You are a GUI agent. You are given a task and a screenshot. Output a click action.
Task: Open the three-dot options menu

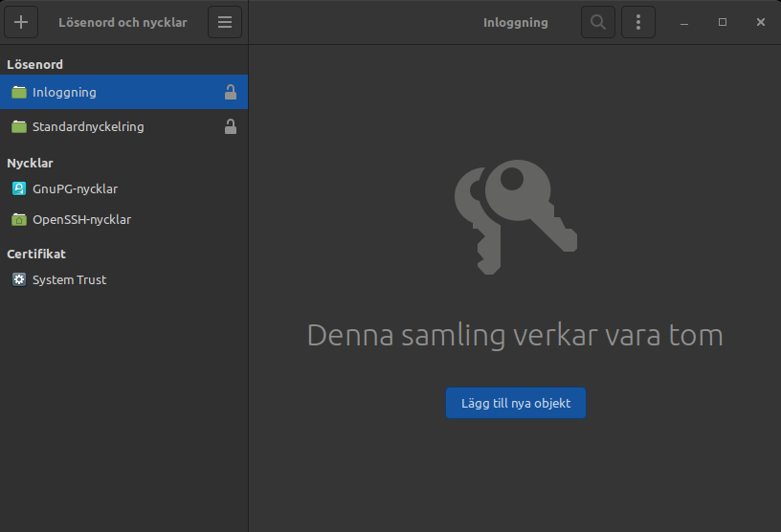(x=638, y=22)
